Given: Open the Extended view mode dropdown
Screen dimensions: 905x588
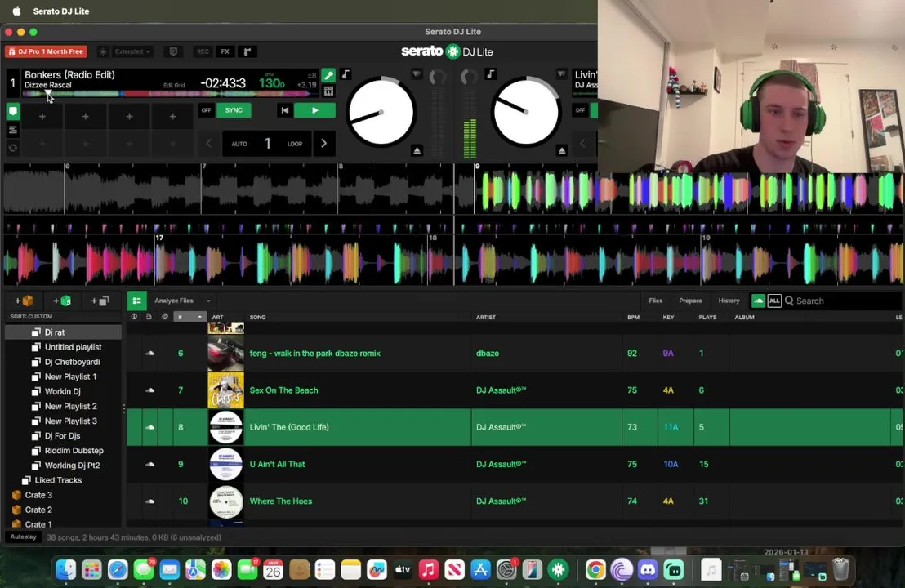Looking at the screenshot, I should [x=132, y=51].
